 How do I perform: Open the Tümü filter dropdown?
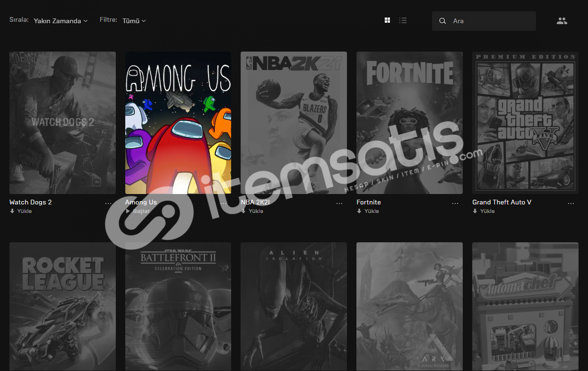click(134, 21)
